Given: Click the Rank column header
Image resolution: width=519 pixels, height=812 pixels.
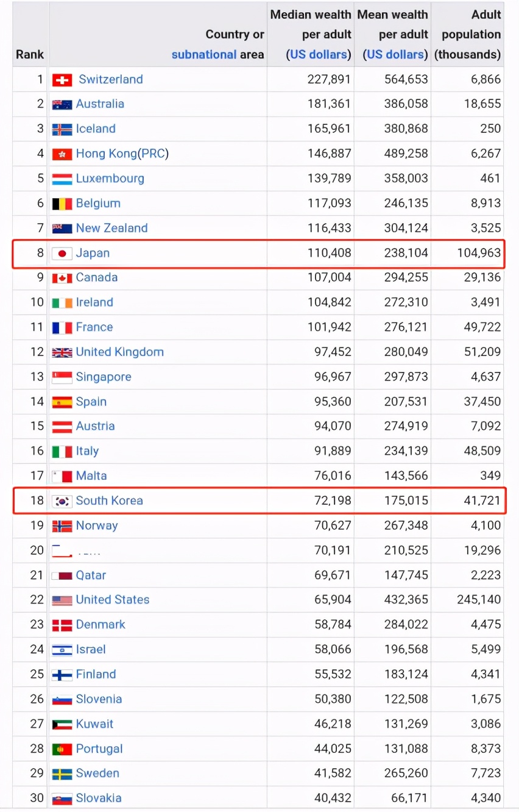Looking at the screenshot, I should [30, 55].
